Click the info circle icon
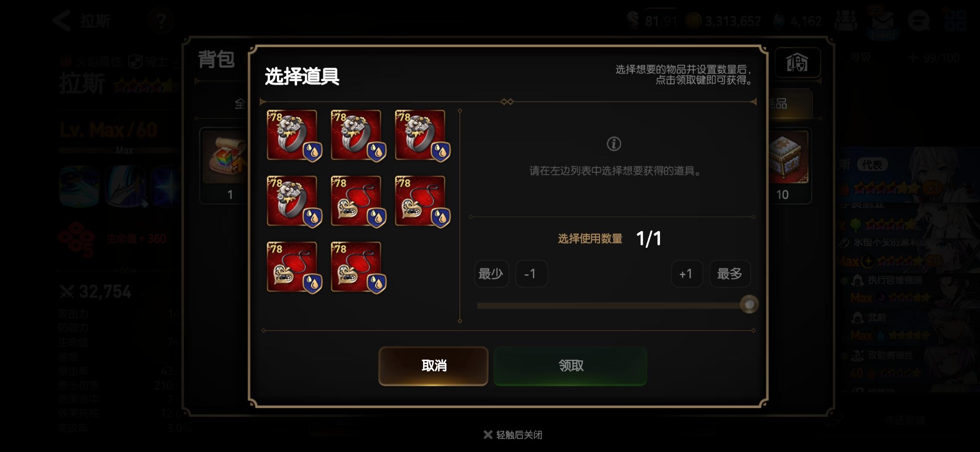The image size is (980, 452). click(x=614, y=144)
